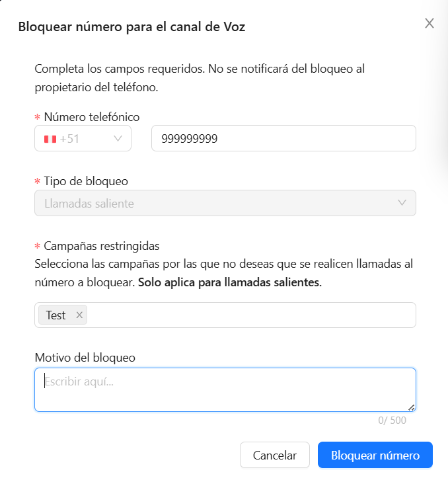448x480 pixels.
Task: Click the dialog title Bloquear número para Voz
Action: tap(132, 27)
